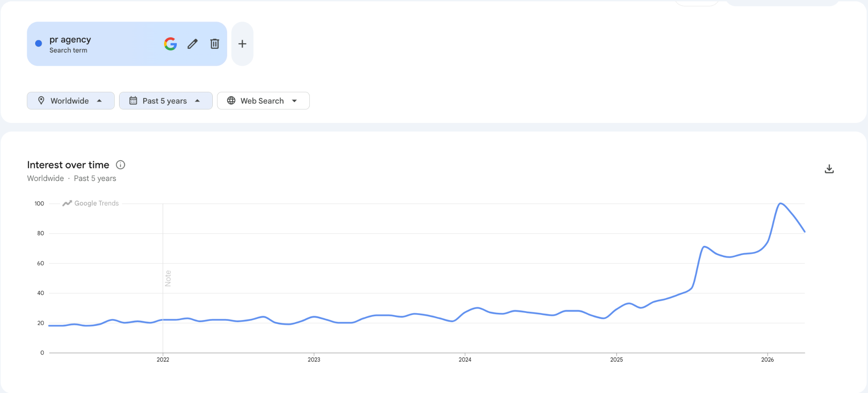
Task: Click the Worldwide text under Interest over time
Action: click(x=45, y=178)
